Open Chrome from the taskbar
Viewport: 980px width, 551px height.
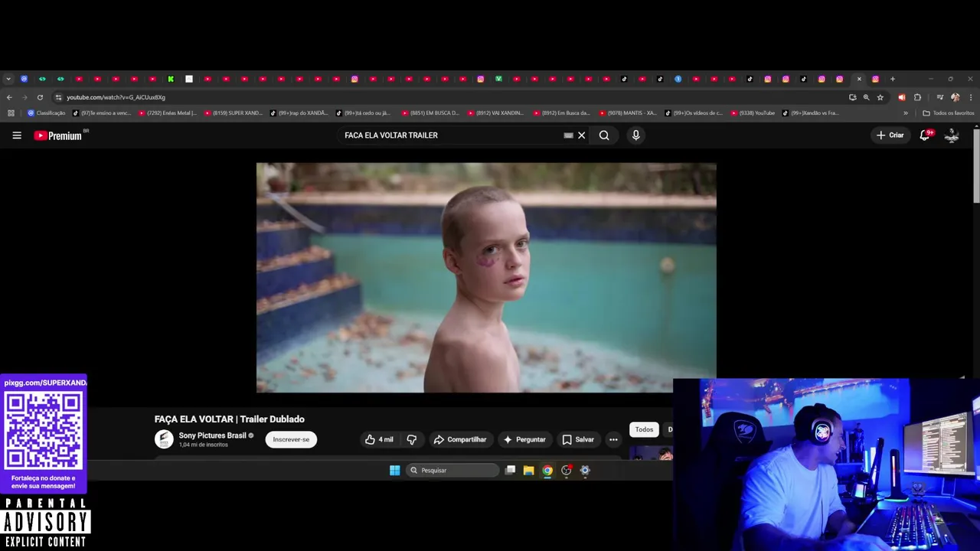tap(547, 470)
